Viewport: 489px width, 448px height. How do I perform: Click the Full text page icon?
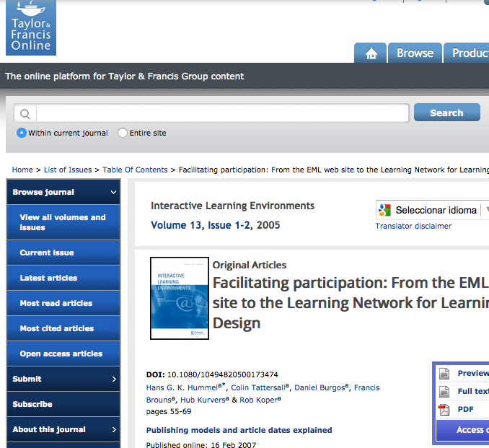[x=444, y=391]
